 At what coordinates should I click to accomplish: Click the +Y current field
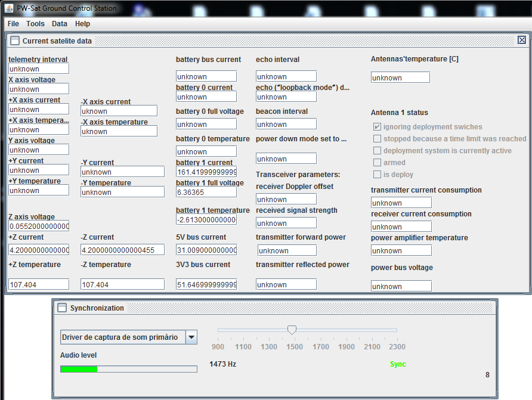click(x=39, y=170)
